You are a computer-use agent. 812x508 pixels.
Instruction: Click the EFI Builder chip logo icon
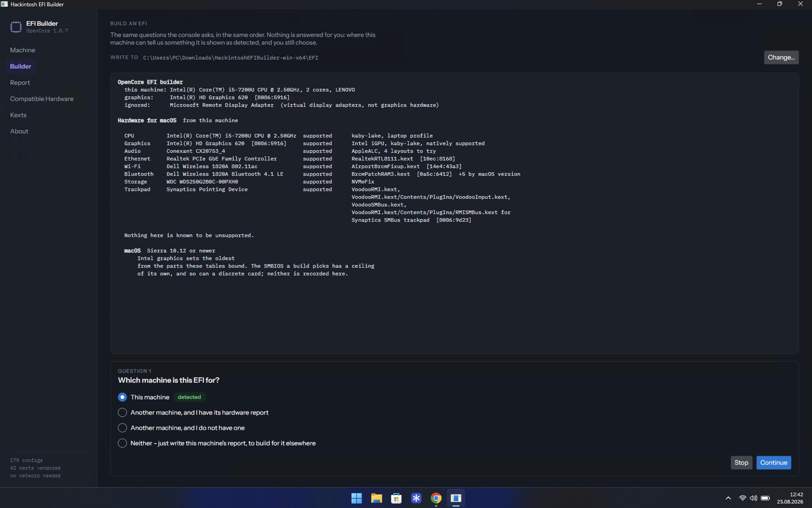click(16, 27)
